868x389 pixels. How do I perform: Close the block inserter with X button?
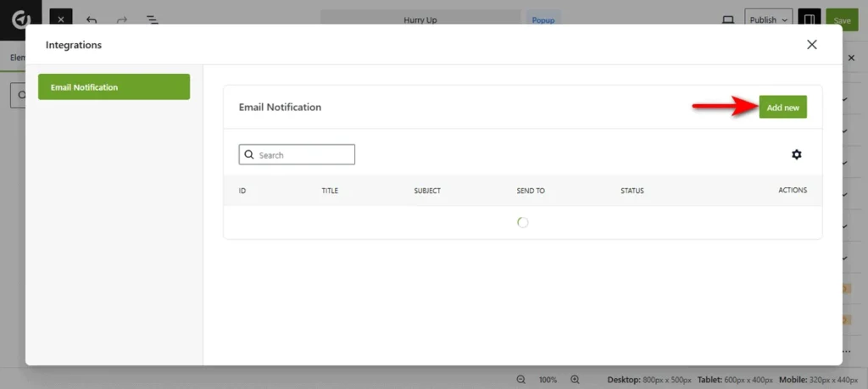(x=61, y=19)
